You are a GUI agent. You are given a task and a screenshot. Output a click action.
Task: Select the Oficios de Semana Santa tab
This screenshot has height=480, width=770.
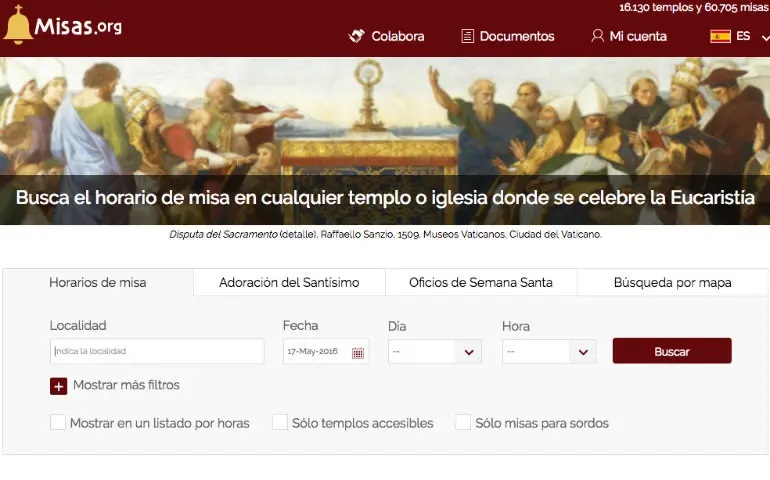(x=480, y=283)
